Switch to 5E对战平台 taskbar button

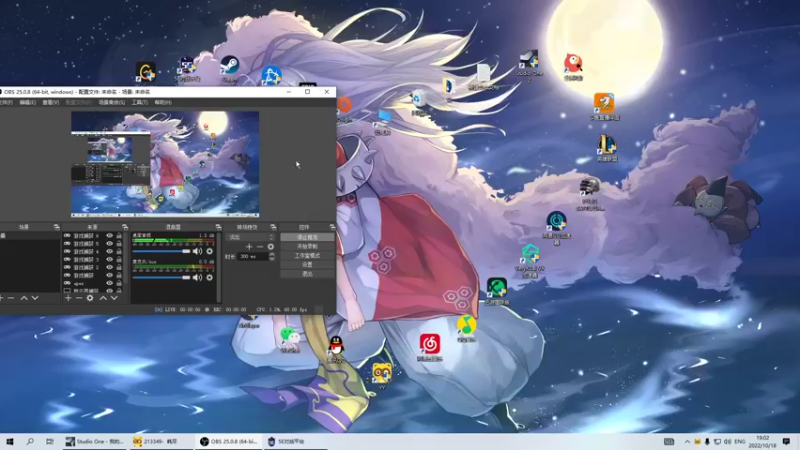tap(293, 441)
